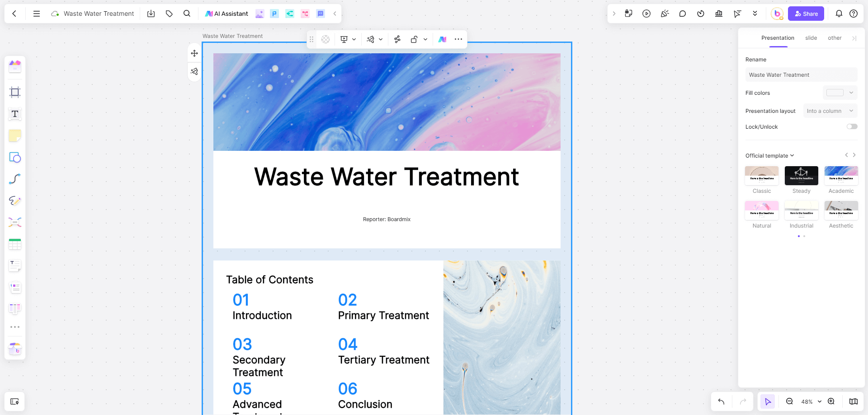The height and width of the screenshot is (415, 868).
Task: Select the Mind map tool
Action: pyautogui.click(x=15, y=222)
